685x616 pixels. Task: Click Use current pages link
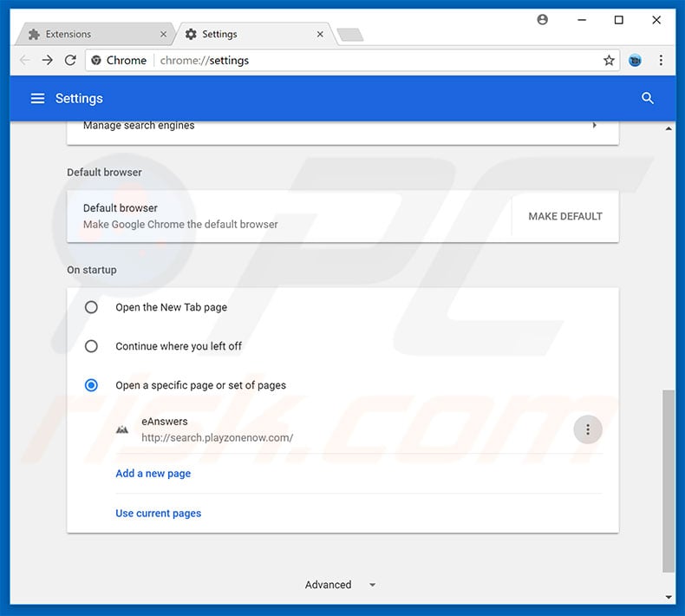point(158,514)
